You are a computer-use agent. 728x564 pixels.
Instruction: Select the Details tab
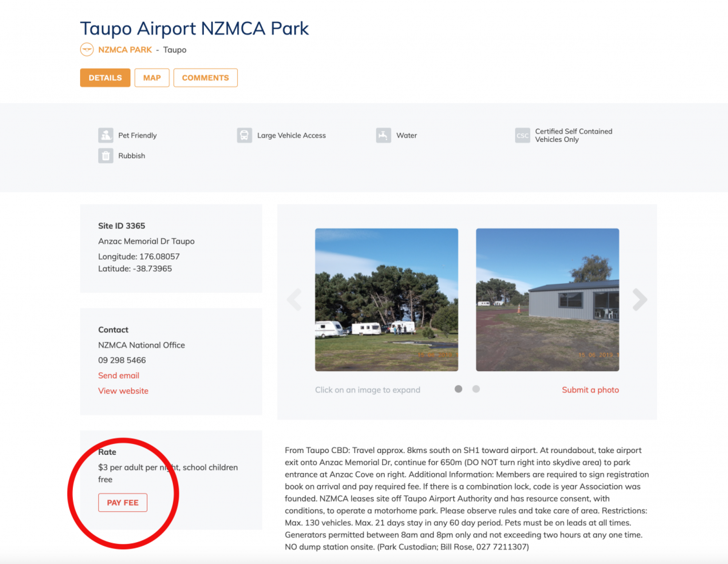point(105,78)
